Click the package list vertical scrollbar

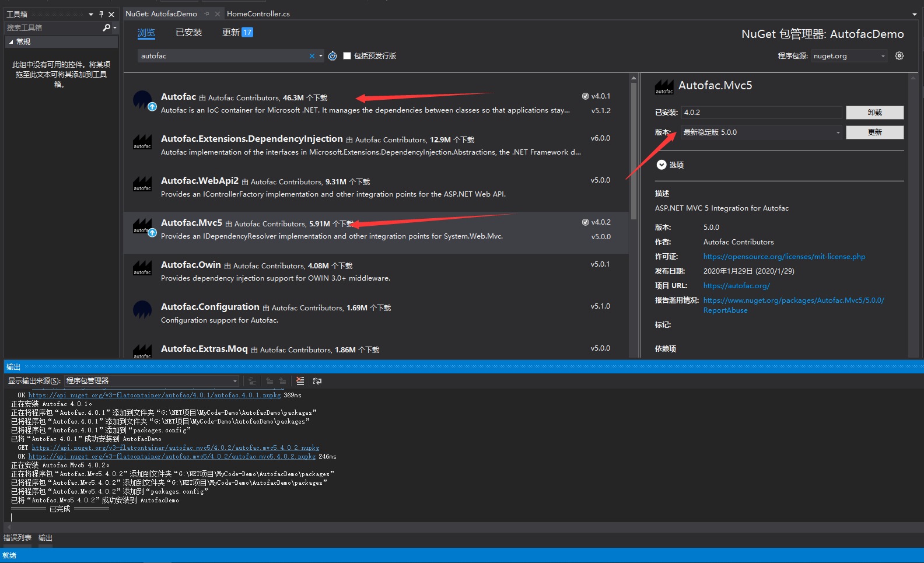tap(633, 152)
